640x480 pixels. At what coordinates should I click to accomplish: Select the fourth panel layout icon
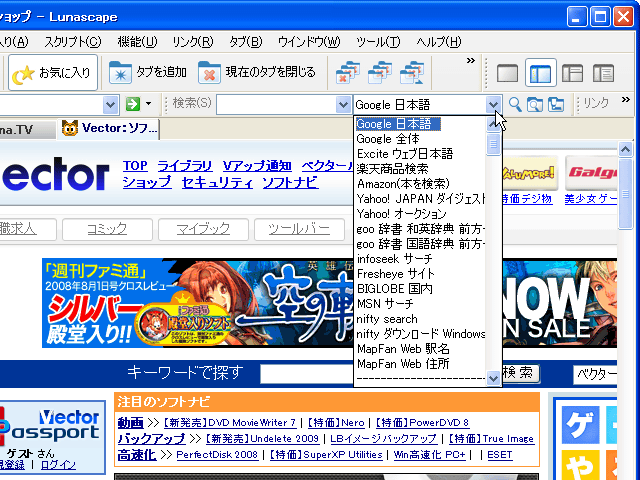pyautogui.click(x=603, y=73)
